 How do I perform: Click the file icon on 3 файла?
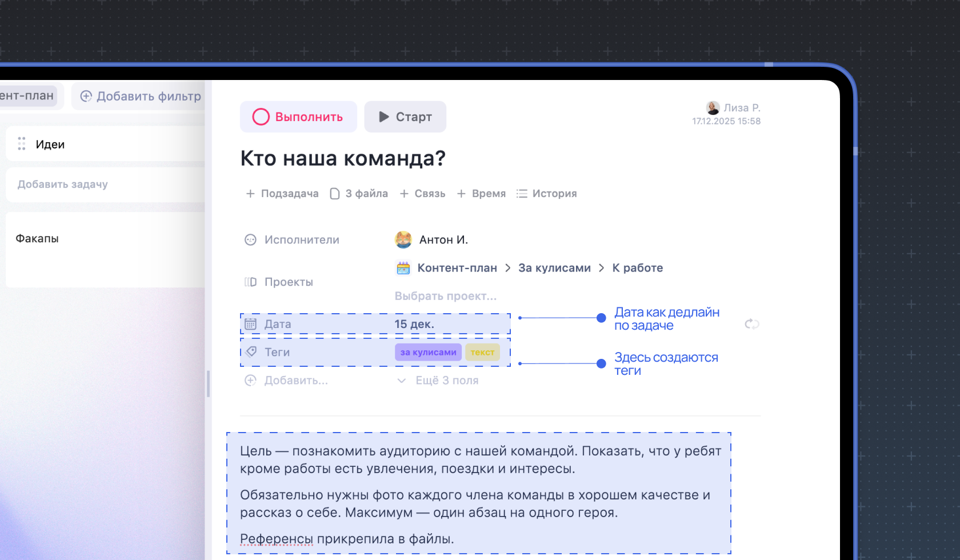[334, 193]
